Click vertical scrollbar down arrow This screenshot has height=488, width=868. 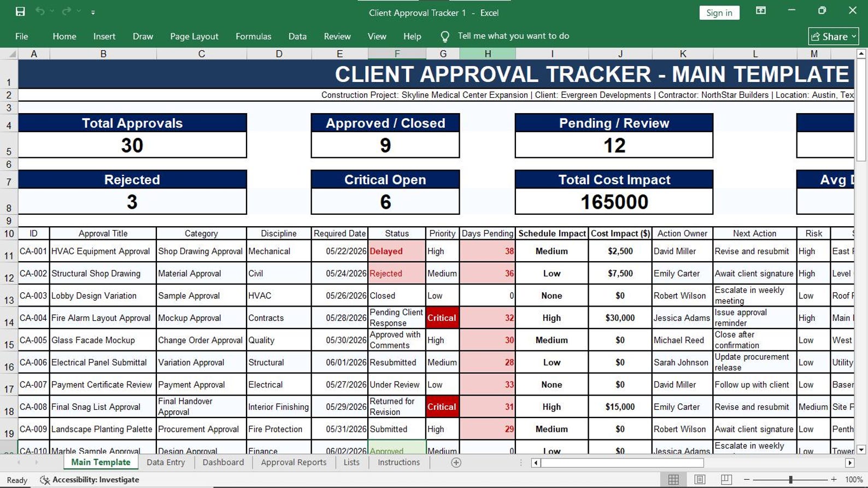coord(861,450)
